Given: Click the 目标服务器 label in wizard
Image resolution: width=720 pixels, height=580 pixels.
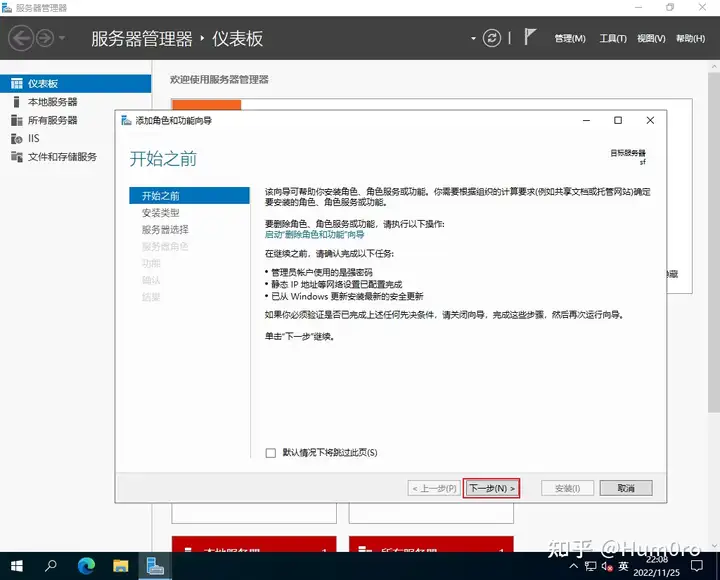Looking at the screenshot, I should pyautogui.click(x=628, y=153).
